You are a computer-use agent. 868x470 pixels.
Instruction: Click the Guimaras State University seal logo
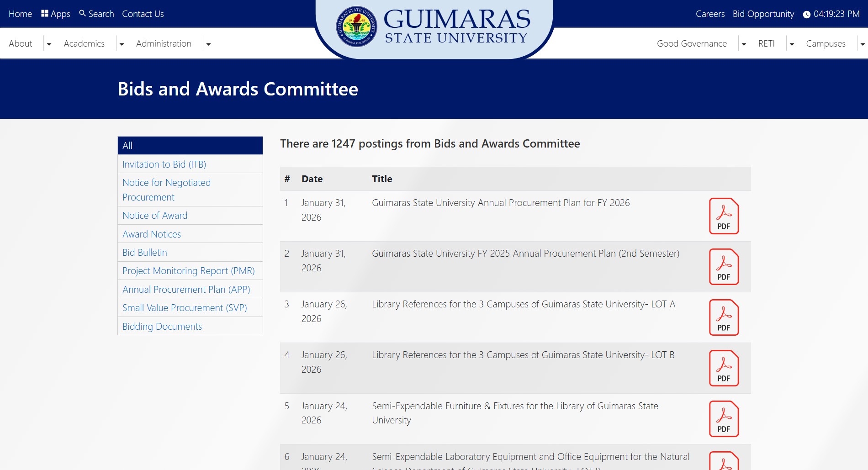pyautogui.click(x=356, y=26)
